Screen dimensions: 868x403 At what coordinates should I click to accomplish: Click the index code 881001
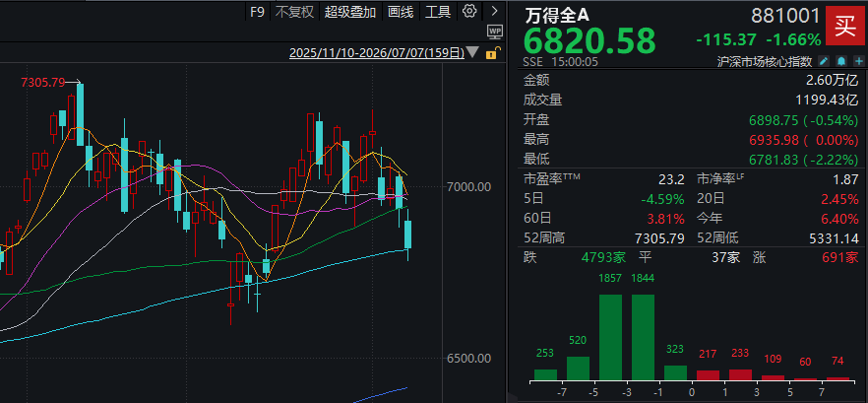(785, 16)
